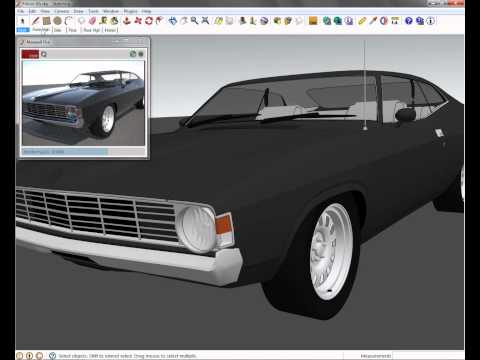Pick the Line pencil tool
480x360 pixels.
point(35,21)
